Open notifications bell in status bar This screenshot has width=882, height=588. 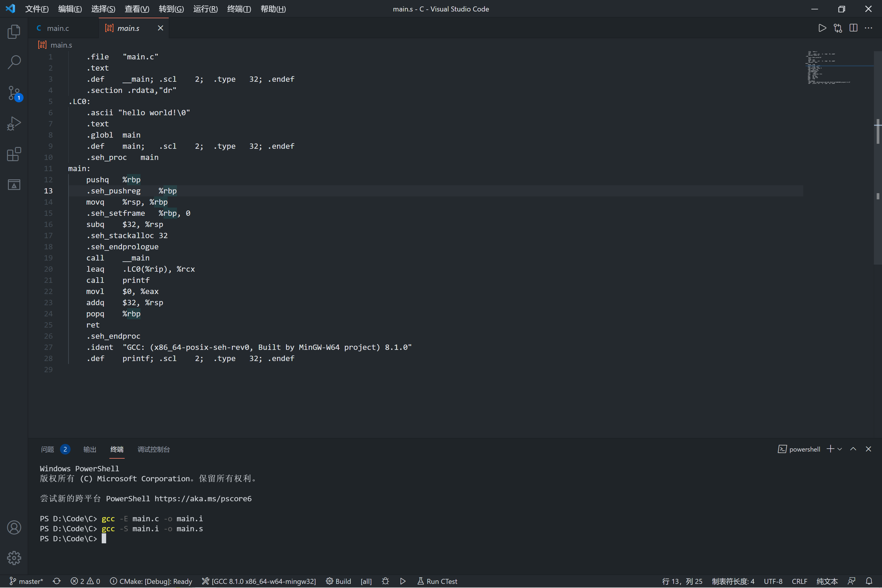869,581
